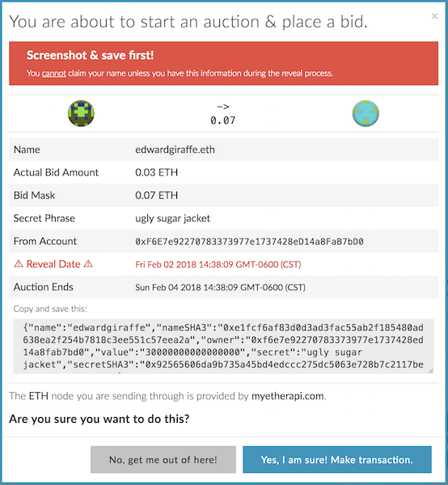This screenshot has height=485, width=448.
Task: Click the Screenshot & save first! heading
Action: (90, 55)
